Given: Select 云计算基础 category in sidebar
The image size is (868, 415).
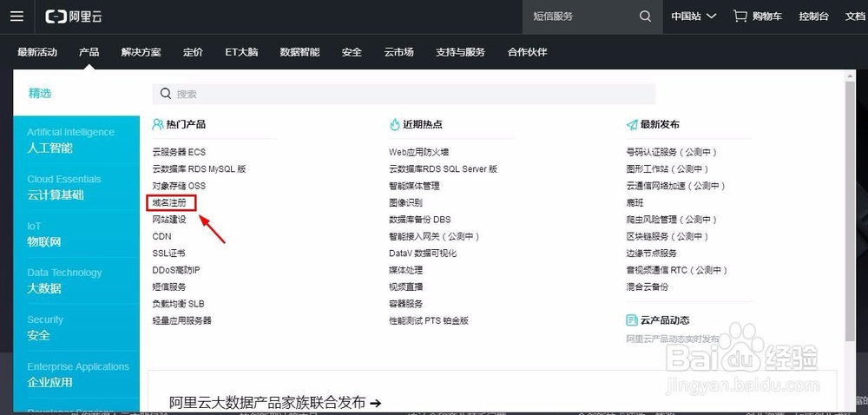Looking at the screenshot, I should 76,187.
